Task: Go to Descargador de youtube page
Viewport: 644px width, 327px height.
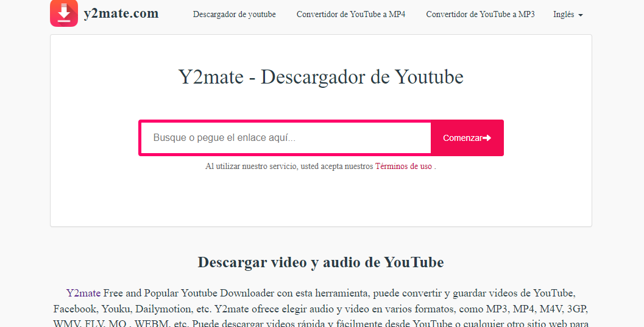Action: [235, 15]
